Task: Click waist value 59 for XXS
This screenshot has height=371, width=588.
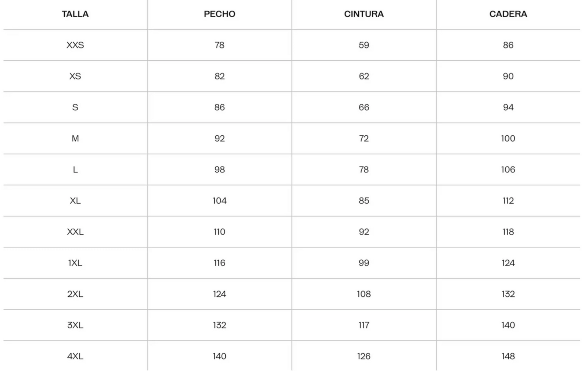Action: click(x=364, y=45)
